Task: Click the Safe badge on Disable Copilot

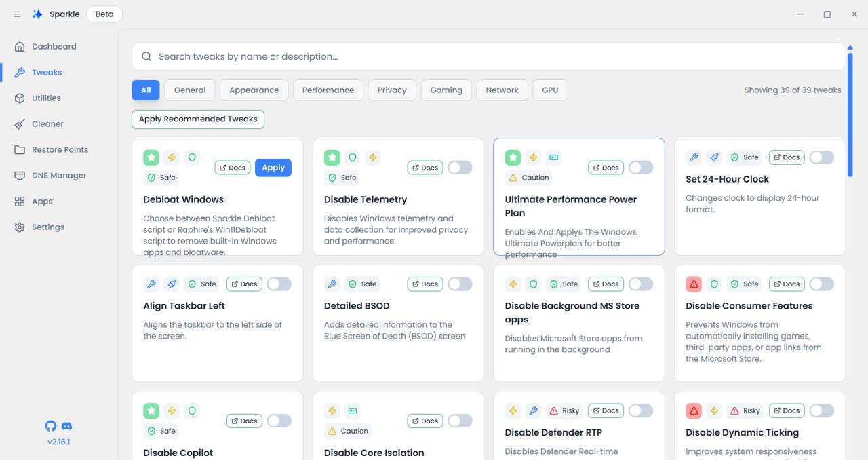Action: 161,432
